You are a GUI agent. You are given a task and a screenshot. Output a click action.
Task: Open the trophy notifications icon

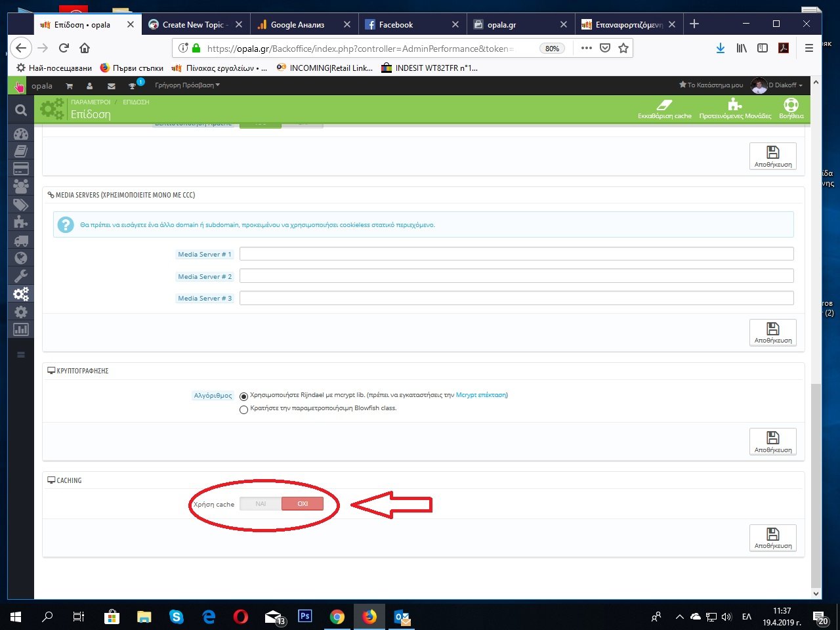(133, 86)
